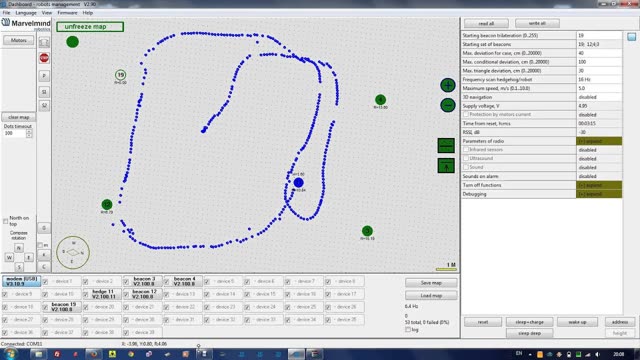Image resolution: width=640 pixels, height=360 pixels.
Task: Toggle the Sound checkbox
Action: point(466,167)
